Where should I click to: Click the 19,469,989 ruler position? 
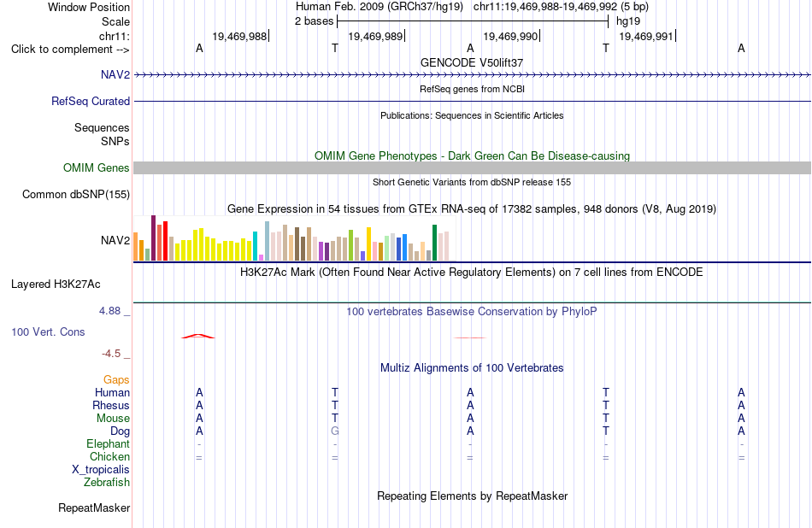(x=375, y=36)
